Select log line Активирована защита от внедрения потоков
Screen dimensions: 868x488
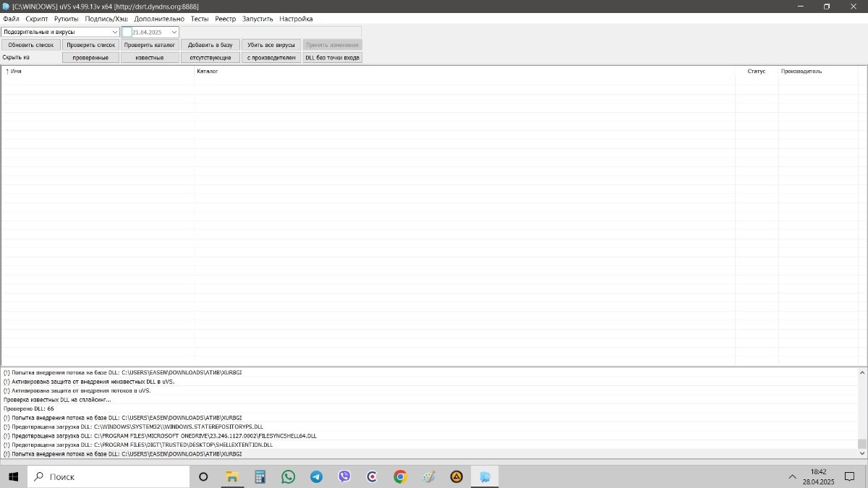(429, 390)
